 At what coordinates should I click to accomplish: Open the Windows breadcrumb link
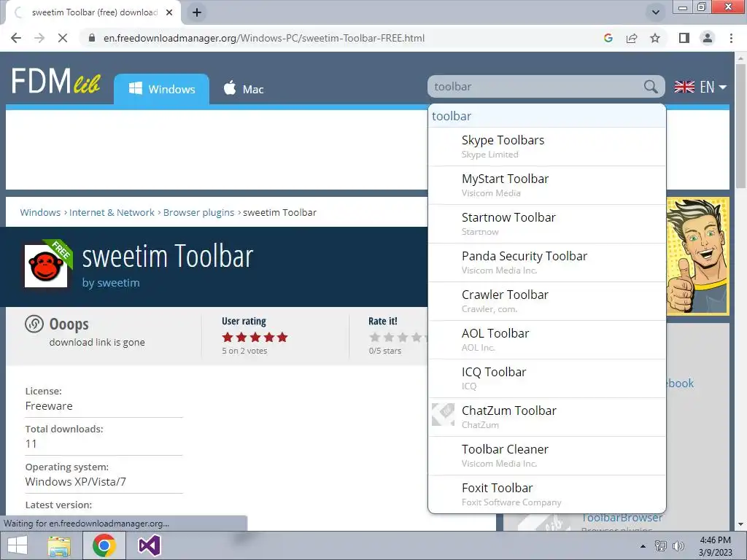point(40,212)
